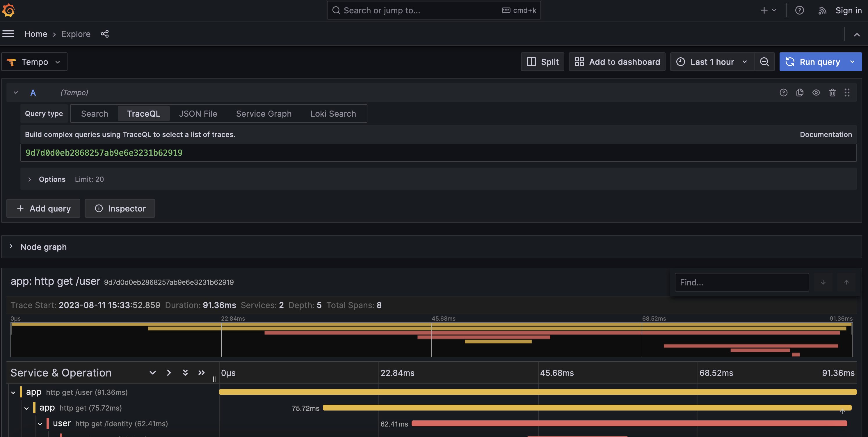This screenshot has height=437, width=868.
Task: Select the Search query type tab
Action: click(94, 113)
